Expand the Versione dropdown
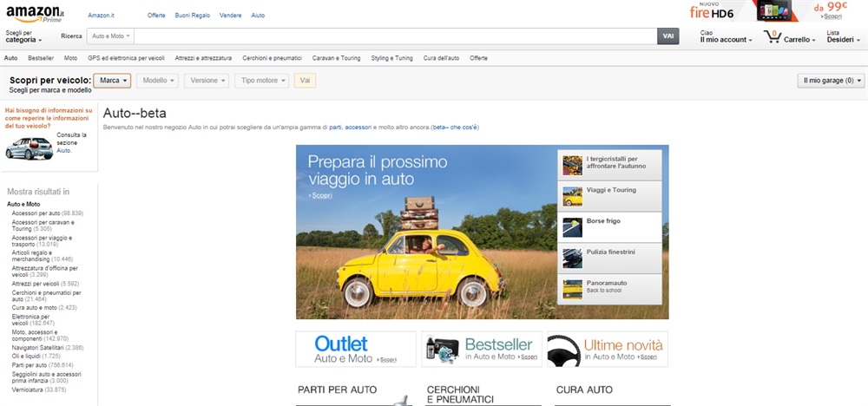868x406 pixels. point(207,81)
